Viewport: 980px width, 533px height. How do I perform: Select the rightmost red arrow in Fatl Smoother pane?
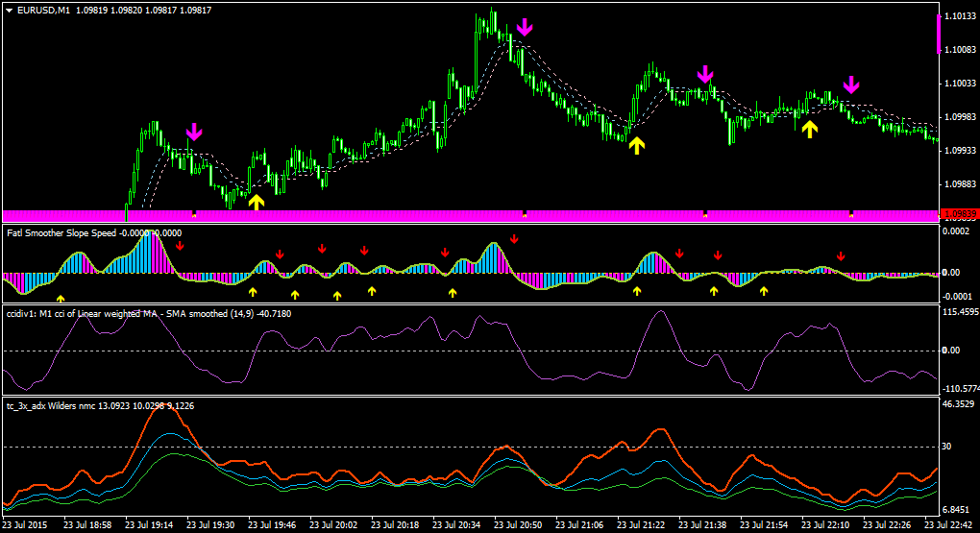click(842, 256)
